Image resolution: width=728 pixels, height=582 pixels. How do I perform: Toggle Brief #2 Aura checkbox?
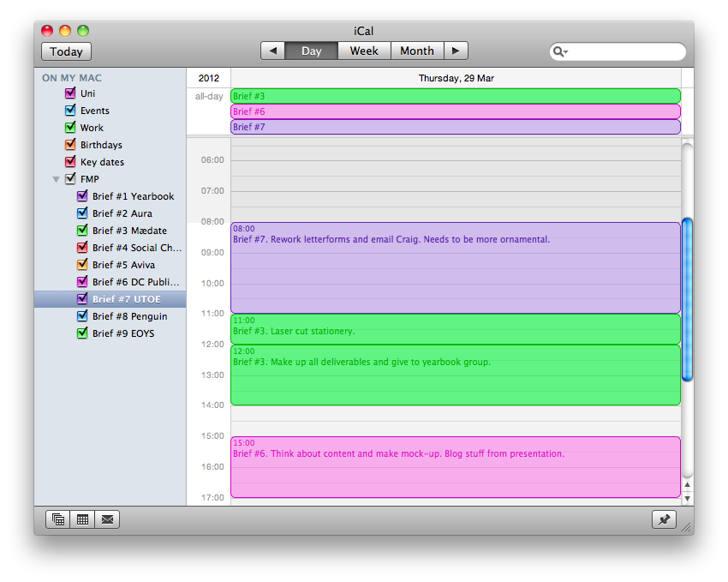(82, 213)
